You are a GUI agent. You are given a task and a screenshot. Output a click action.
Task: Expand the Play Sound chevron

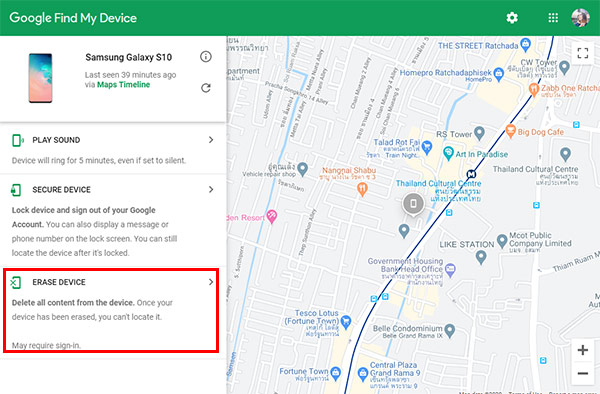[x=211, y=140]
